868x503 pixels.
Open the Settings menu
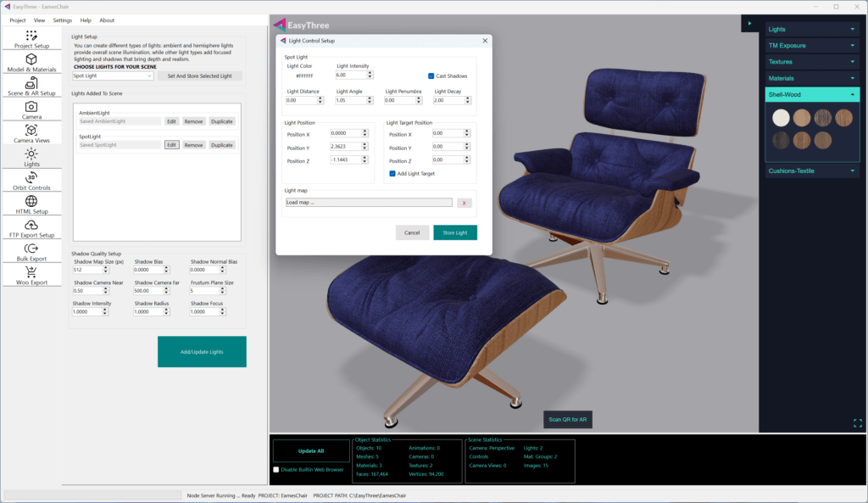pyautogui.click(x=63, y=20)
